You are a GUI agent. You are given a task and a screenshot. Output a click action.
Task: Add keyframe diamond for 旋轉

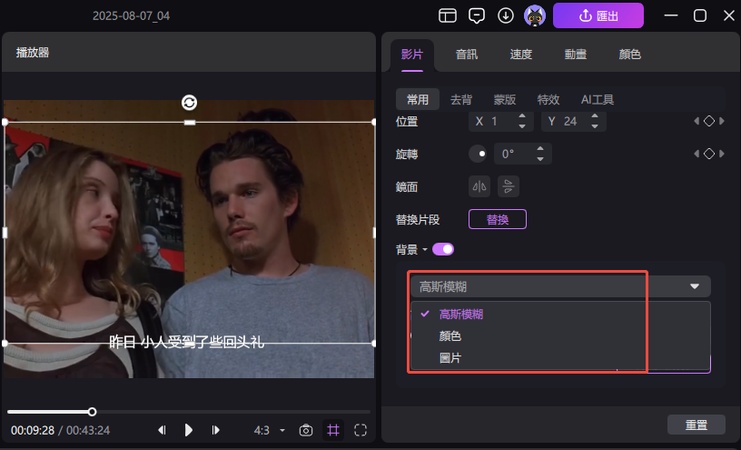coord(709,154)
